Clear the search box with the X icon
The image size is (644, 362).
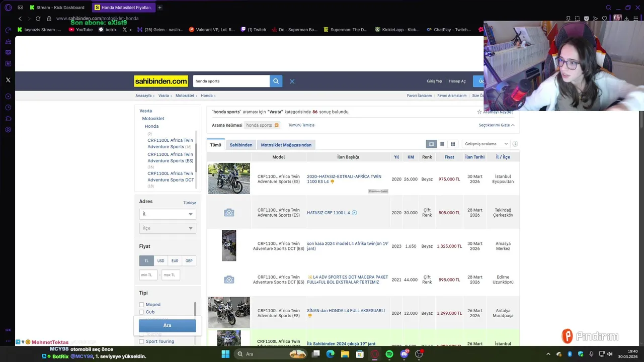pyautogui.click(x=292, y=81)
